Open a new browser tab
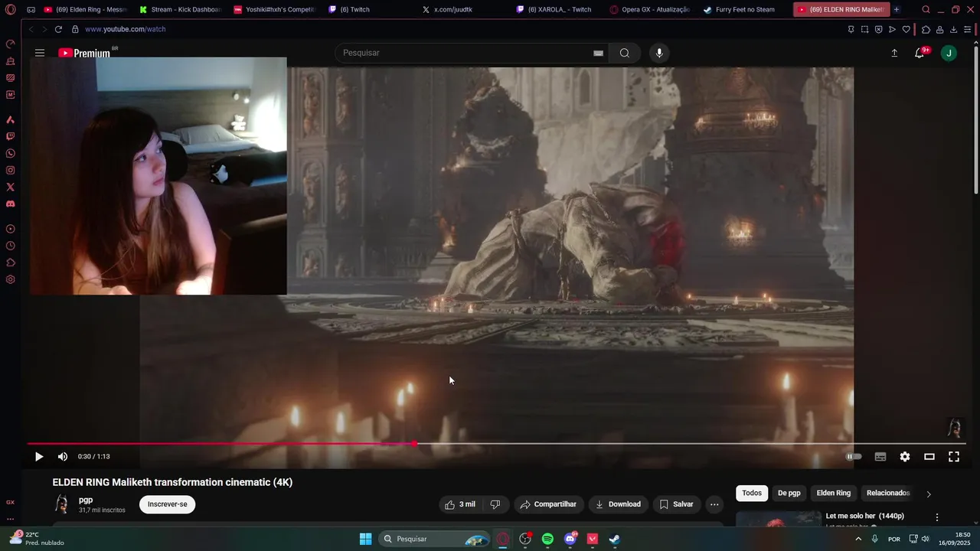The width and height of the screenshot is (980, 551). click(x=897, y=9)
